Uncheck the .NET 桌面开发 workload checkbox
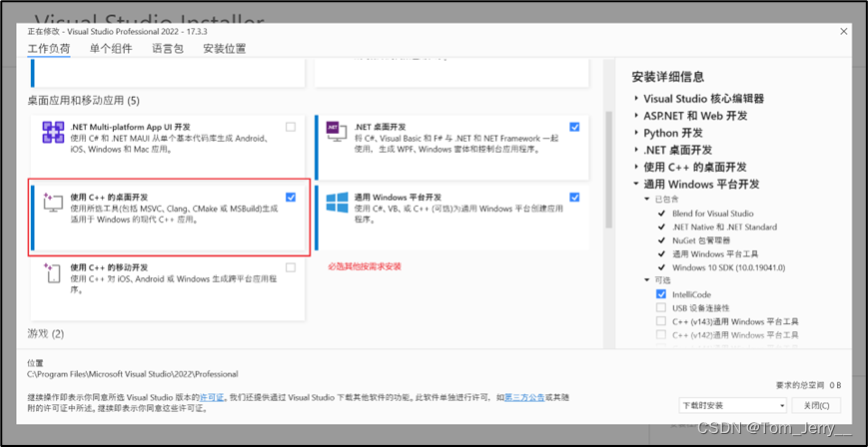 [x=574, y=128]
